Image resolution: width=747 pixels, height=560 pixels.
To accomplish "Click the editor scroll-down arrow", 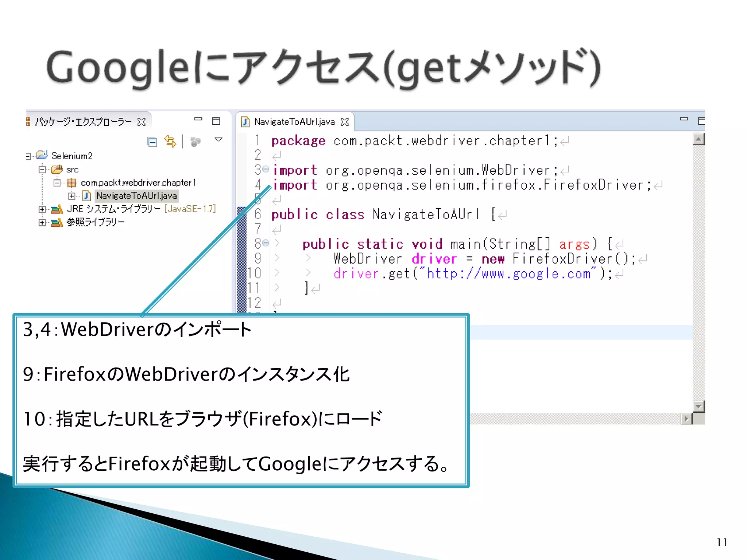I will pyautogui.click(x=699, y=406).
